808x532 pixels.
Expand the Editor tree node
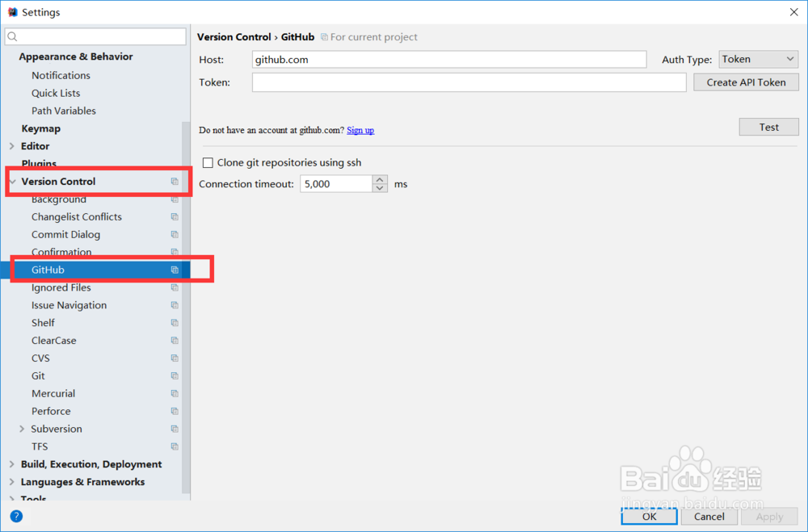12,146
